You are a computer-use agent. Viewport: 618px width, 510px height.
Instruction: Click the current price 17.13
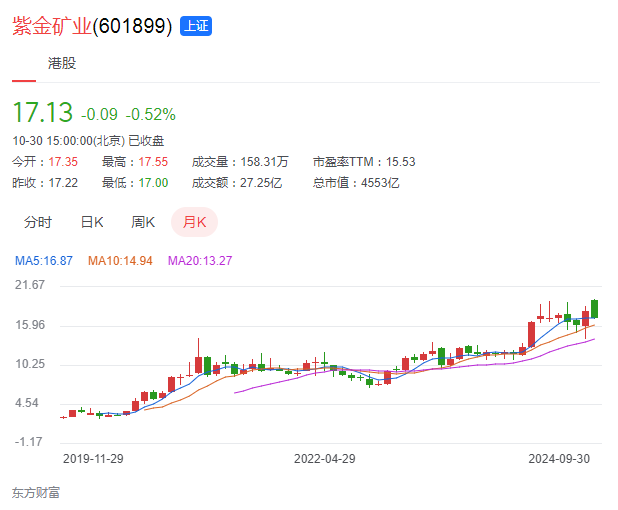tap(43, 112)
